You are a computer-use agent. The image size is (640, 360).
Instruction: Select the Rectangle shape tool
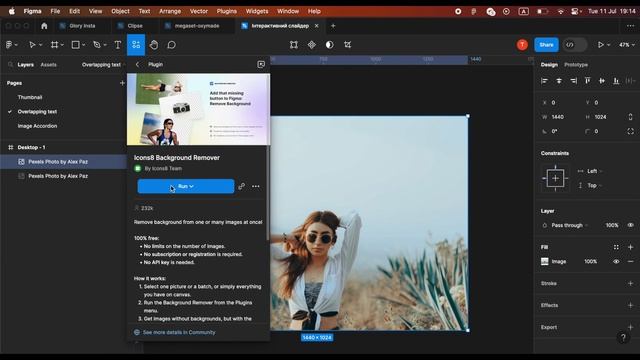(76, 45)
